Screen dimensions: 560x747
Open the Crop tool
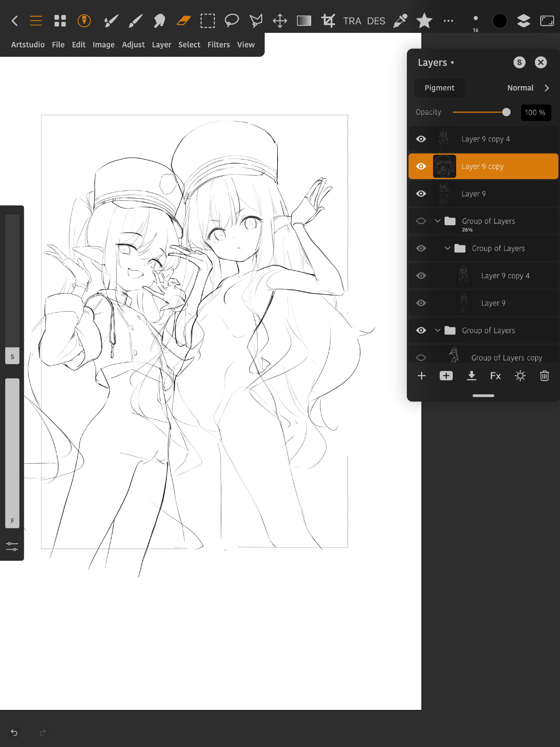pyautogui.click(x=328, y=21)
